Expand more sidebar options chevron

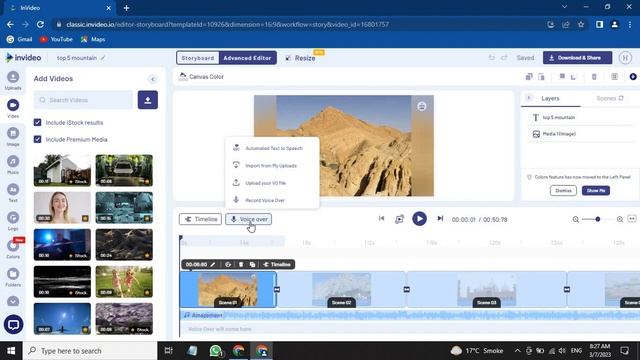coord(13,301)
